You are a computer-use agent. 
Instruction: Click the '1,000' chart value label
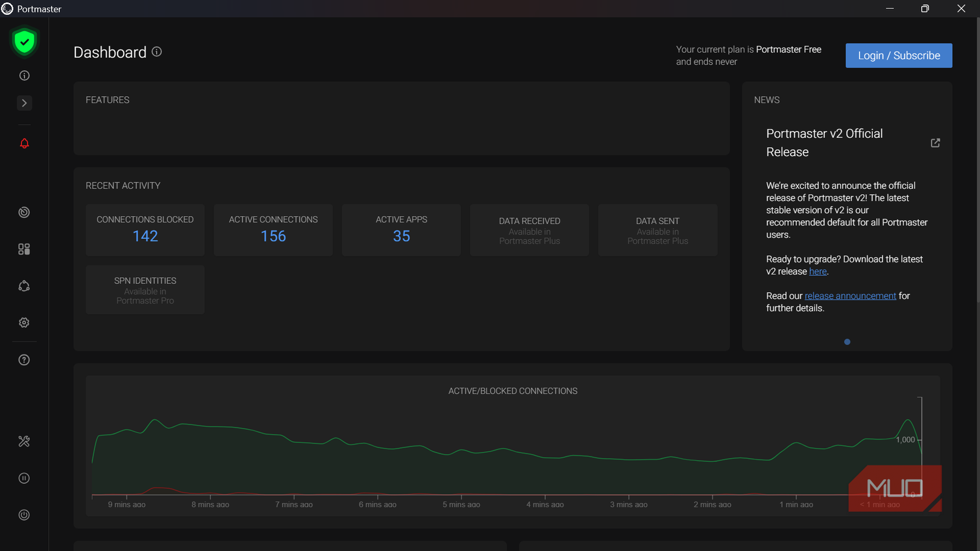click(905, 440)
